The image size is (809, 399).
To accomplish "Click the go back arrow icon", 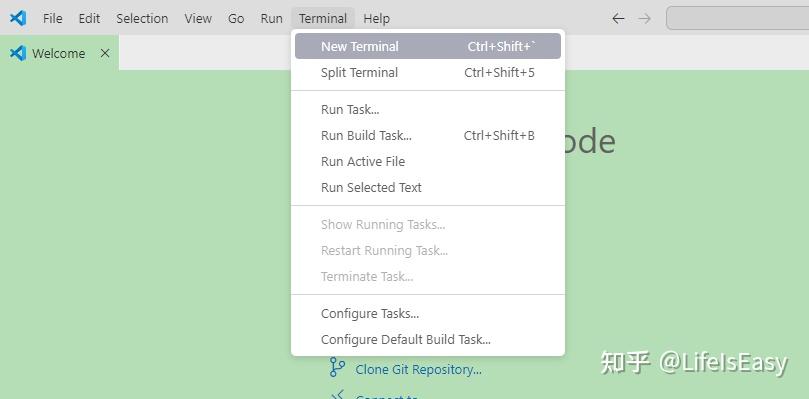I will click(x=618, y=19).
